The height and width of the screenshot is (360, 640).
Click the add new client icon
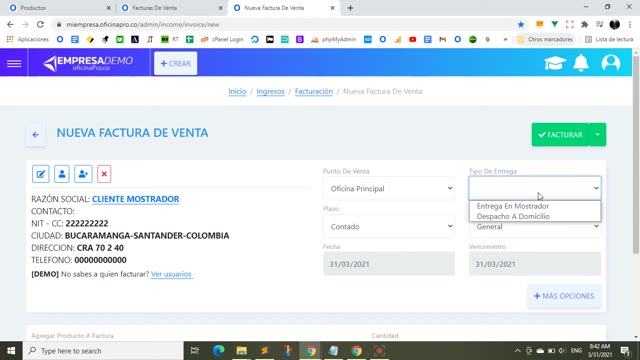pyautogui.click(x=83, y=174)
